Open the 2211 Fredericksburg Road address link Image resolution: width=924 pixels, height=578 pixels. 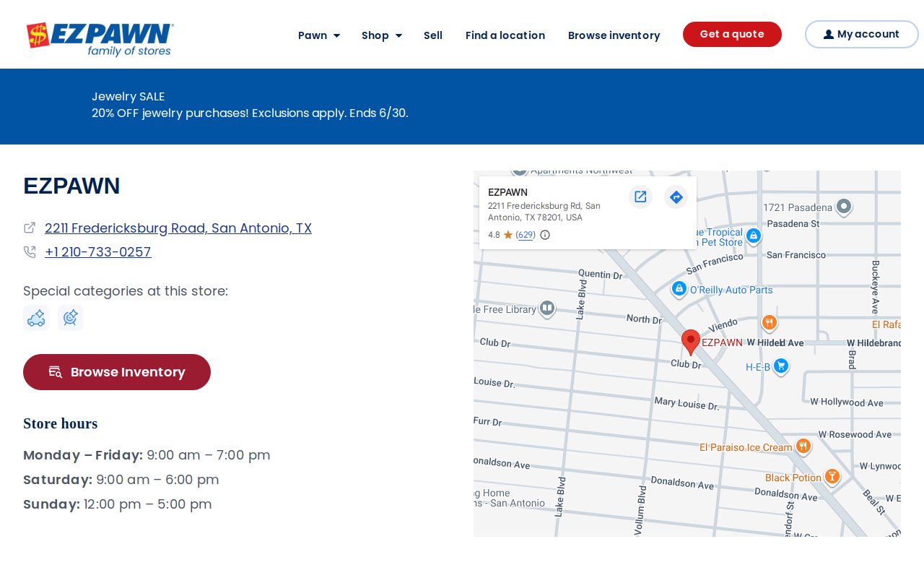[178, 228]
